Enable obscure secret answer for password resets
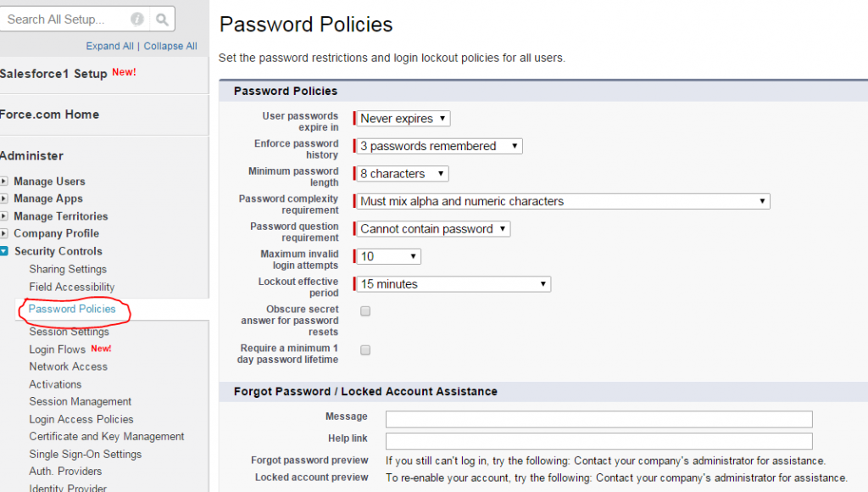The height and width of the screenshot is (492, 868). pyautogui.click(x=364, y=310)
